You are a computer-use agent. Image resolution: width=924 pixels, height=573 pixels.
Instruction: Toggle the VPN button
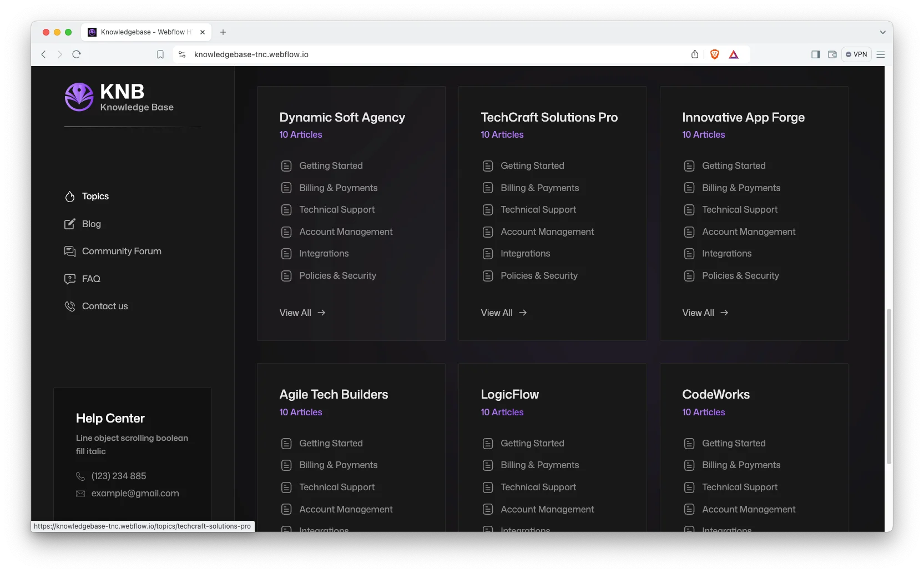pyautogui.click(x=856, y=54)
